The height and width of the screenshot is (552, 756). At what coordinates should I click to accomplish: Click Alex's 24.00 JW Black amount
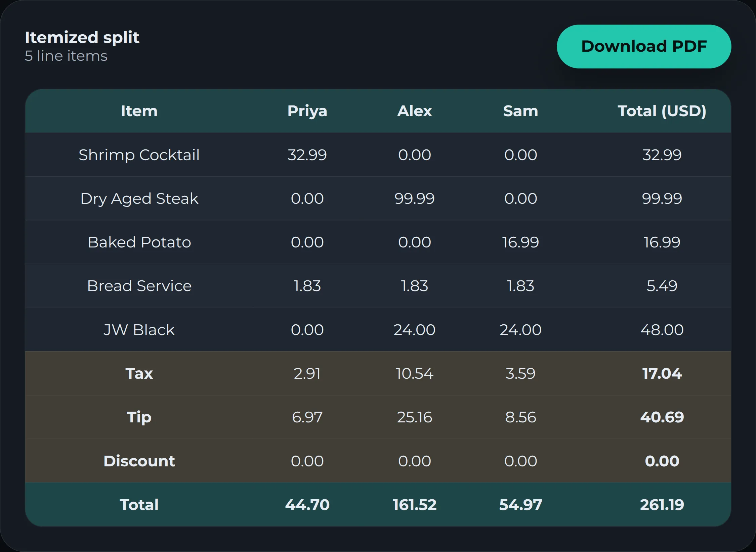[414, 330]
